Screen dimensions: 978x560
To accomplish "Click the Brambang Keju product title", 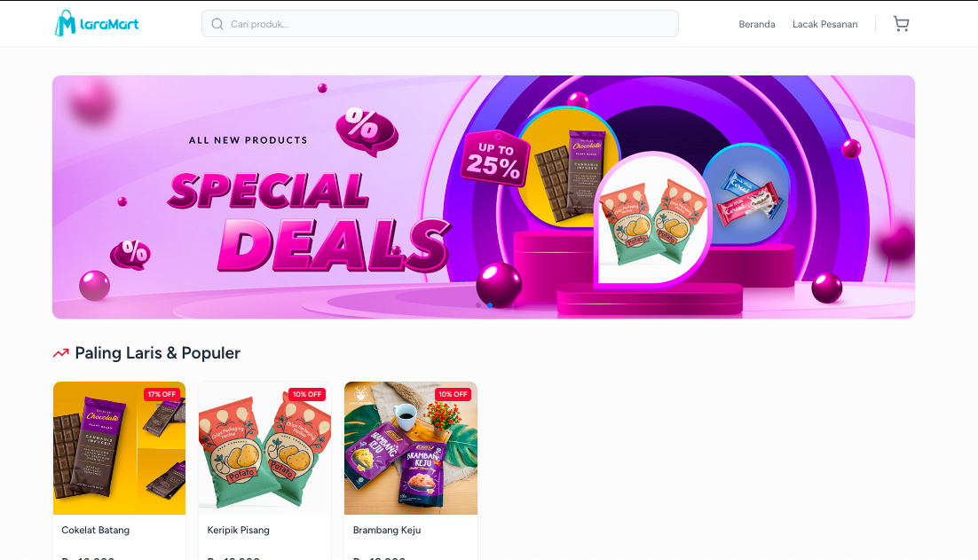I will click(x=387, y=530).
